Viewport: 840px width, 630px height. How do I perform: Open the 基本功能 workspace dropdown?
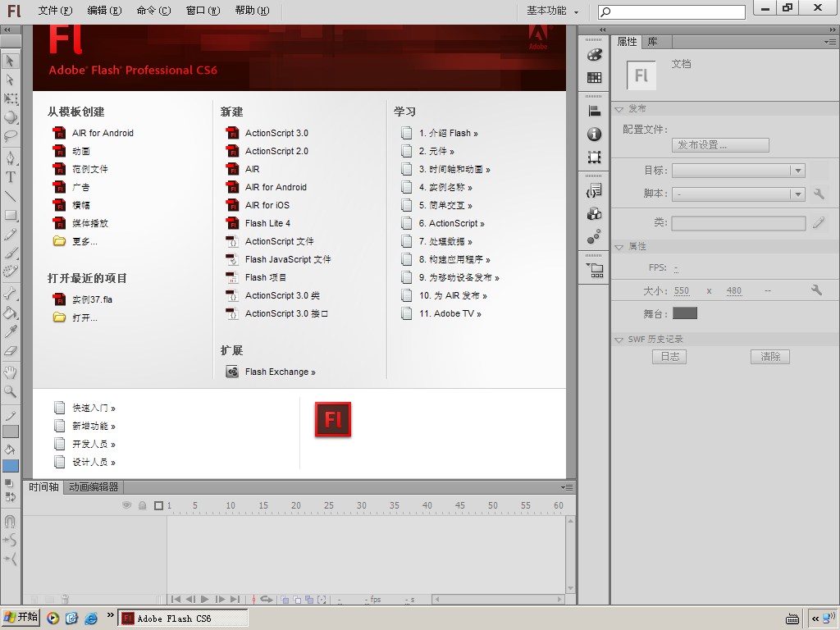(x=552, y=11)
